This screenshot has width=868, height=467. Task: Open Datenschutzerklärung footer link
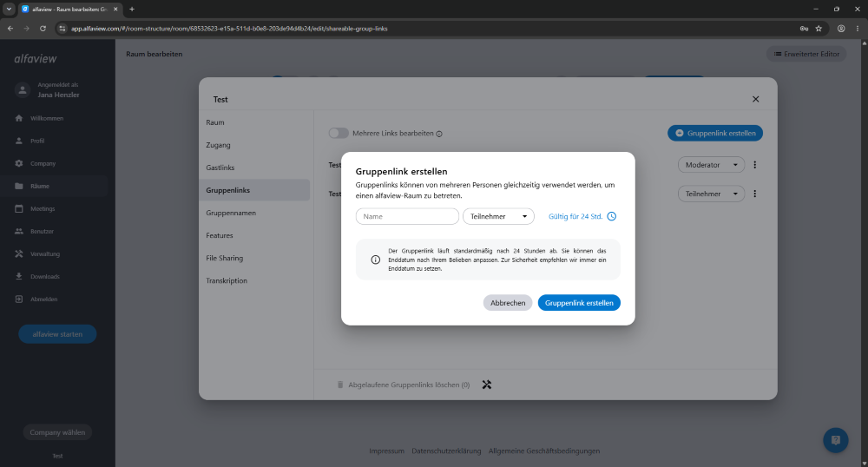click(446, 451)
